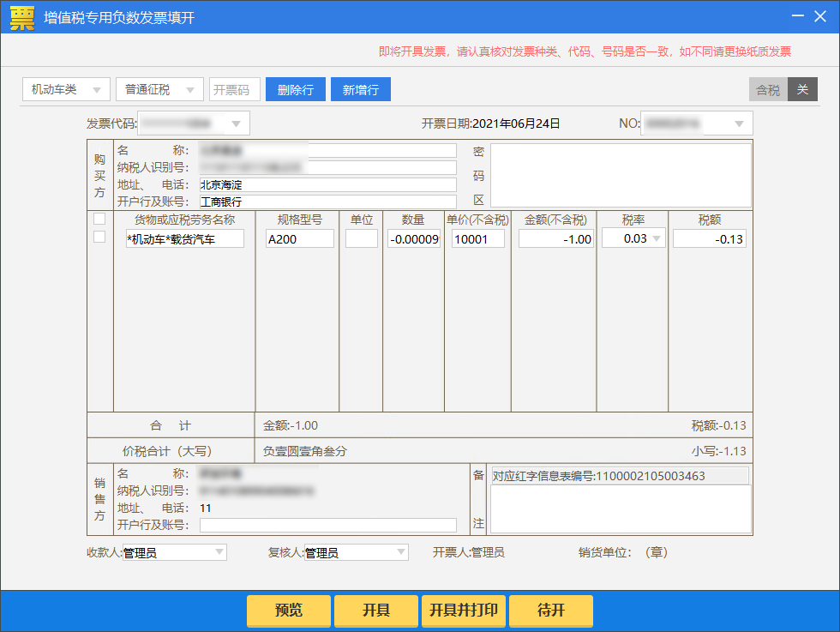
Task: Minimize the invoice window
Action: [x=797, y=16]
